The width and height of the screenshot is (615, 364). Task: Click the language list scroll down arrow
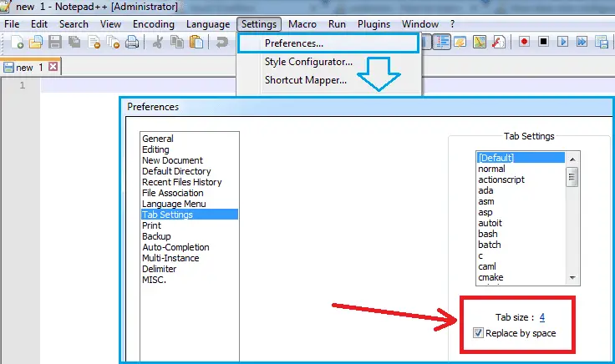tap(572, 278)
